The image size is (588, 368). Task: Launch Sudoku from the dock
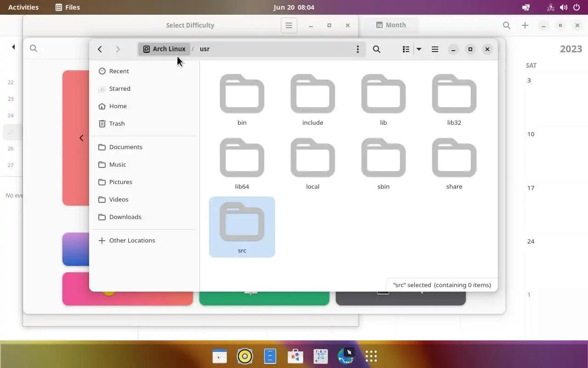[321, 356]
